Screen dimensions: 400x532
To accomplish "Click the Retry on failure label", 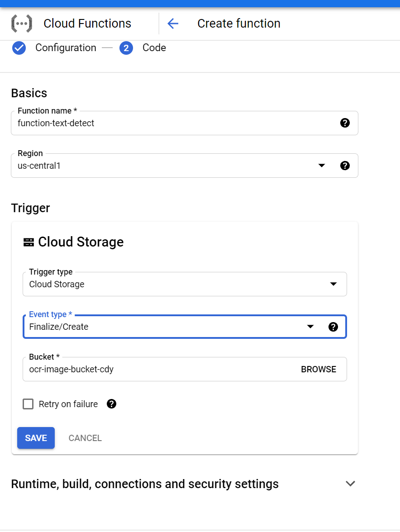I will [68, 404].
